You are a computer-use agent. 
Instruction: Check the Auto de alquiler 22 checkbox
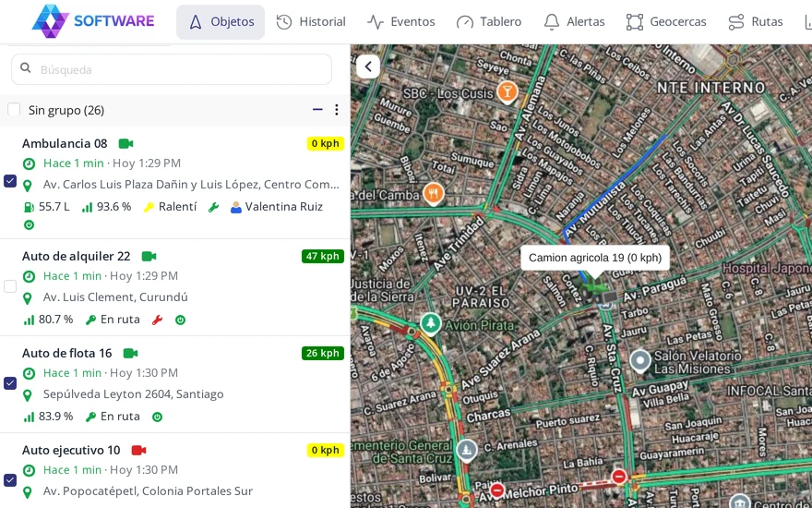point(10,286)
